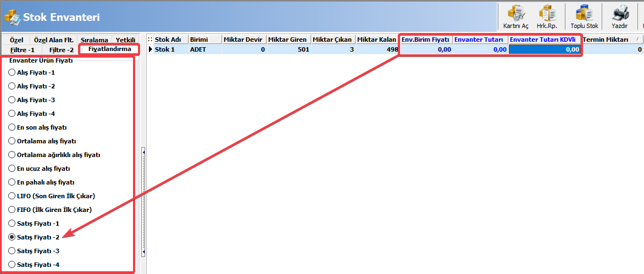Click Termin Miktarı column header
This screenshot has height=274, width=644.
click(612, 40)
